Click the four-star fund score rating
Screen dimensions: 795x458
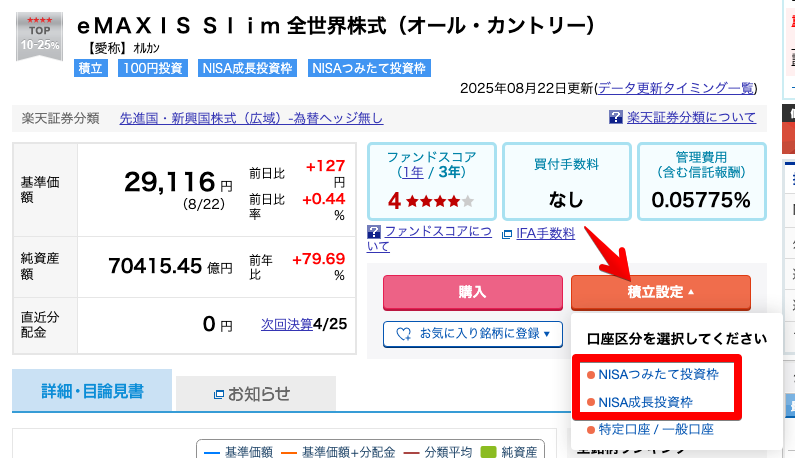click(x=431, y=201)
